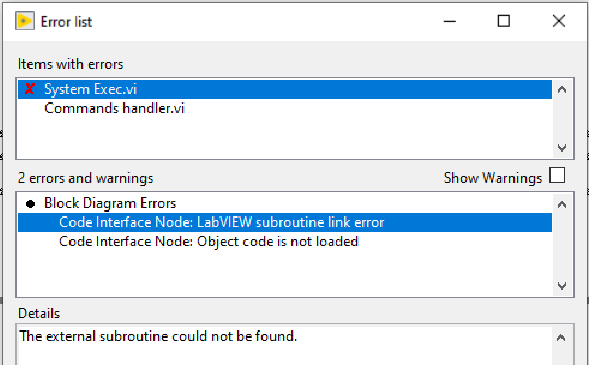Image resolution: width=589 pixels, height=365 pixels.
Task: Select Object code is not loaded error
Action: point(285,241)
